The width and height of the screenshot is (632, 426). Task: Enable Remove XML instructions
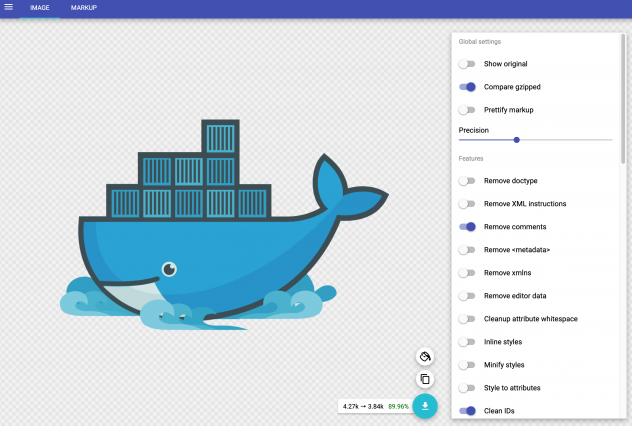[467, 204]
